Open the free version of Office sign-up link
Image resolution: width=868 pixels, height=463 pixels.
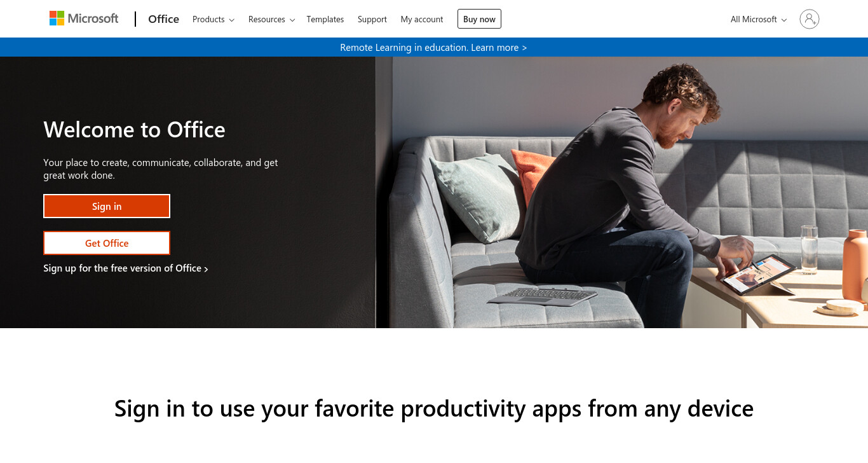126,268
